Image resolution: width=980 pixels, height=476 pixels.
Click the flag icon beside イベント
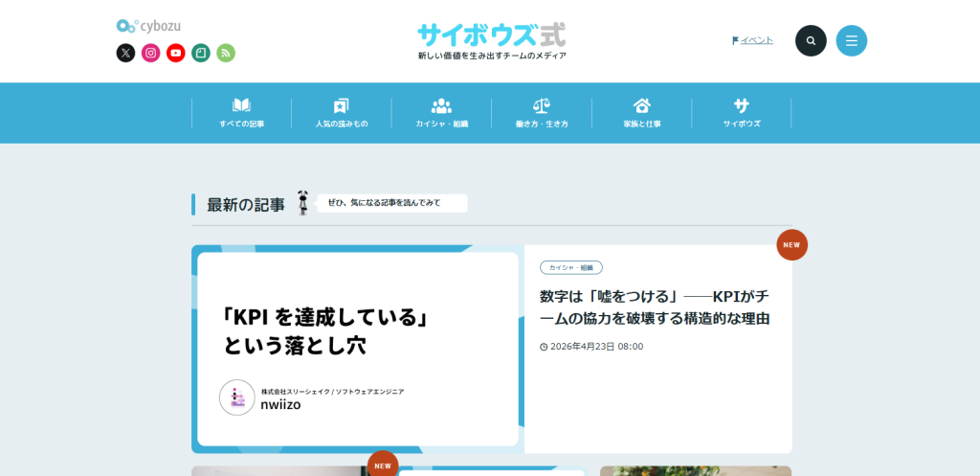pyautogui.click(x=736, y=40)
